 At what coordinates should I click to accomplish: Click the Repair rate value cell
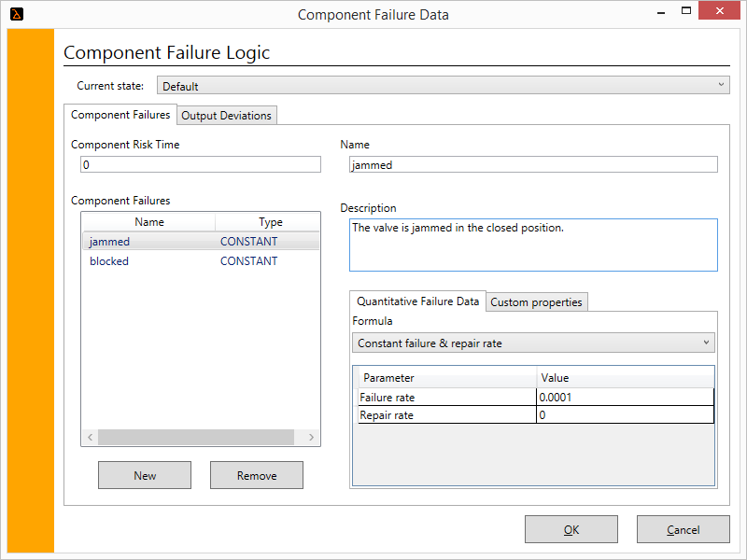pos(625,414)
